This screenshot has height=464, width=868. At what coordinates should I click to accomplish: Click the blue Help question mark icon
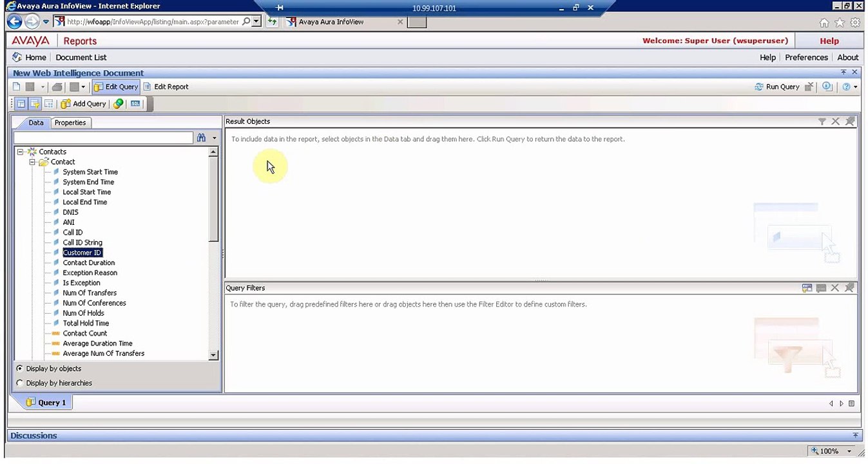coord(846,87)
